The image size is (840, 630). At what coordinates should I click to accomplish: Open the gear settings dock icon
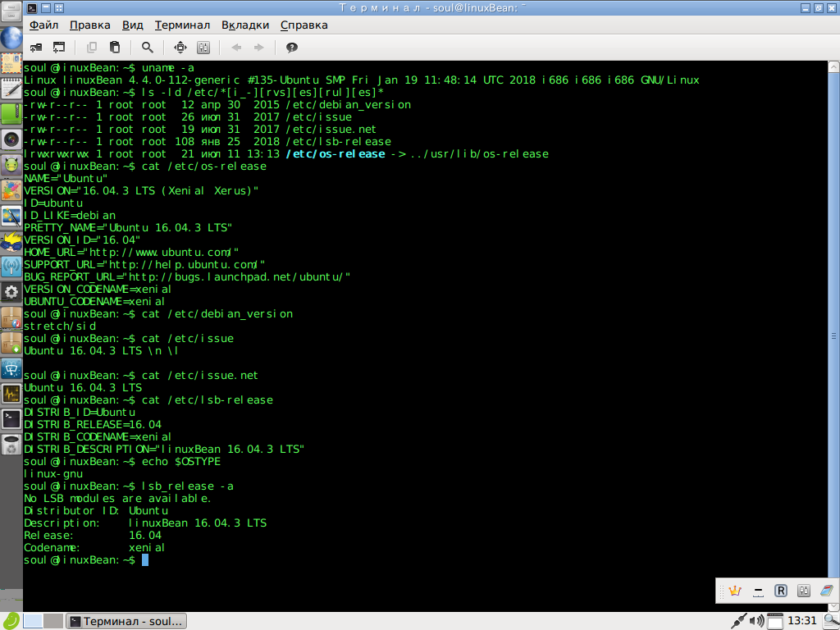coord(11,291)
